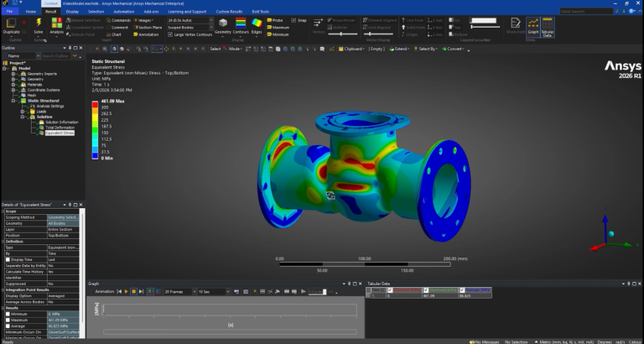Select the Mesh item in the Outline
This screenshot has width=644, height=344.
[31, 96]
